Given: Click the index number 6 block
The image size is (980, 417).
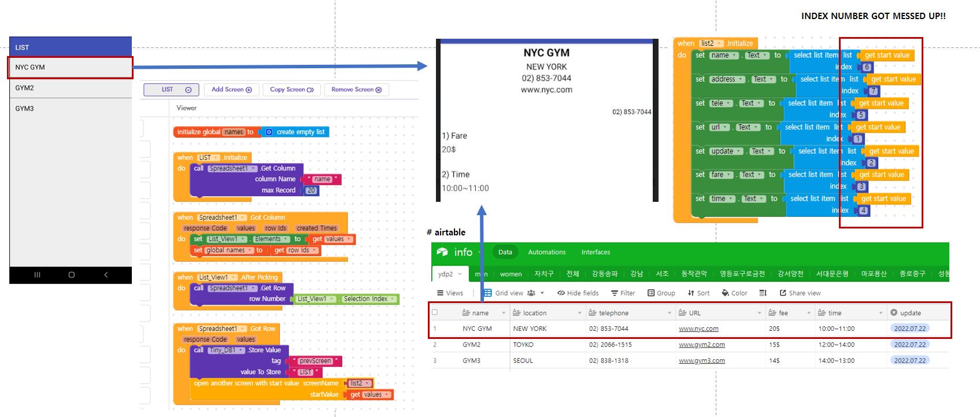Looking at the screenshot, I should [x=867, y=67].
